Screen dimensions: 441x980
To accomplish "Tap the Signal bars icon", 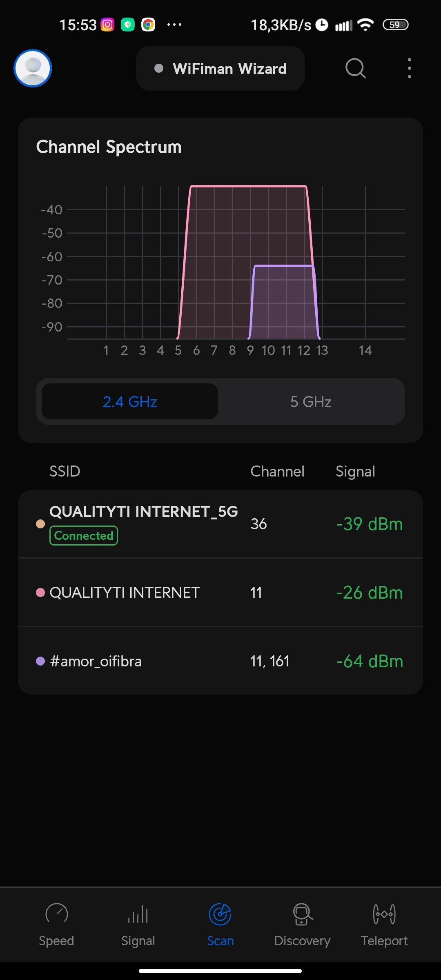I will tap(138, 914).
